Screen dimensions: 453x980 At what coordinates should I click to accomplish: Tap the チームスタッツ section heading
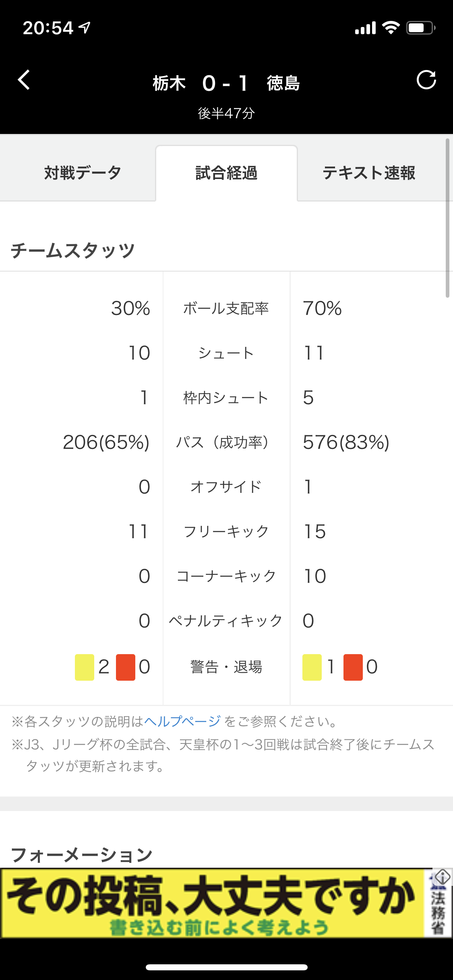tap(72, 250)
